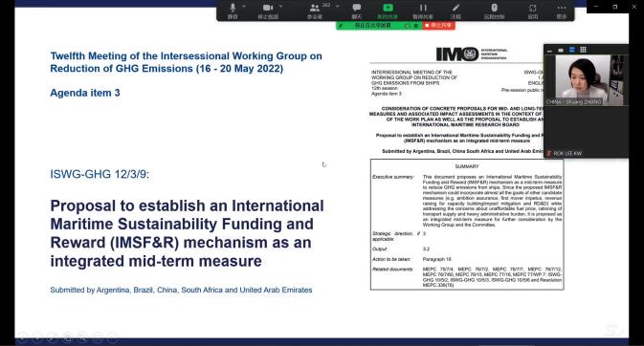Switch video panel to single thumbnail view
Viewport: 644px width, 346px height.
click(x=561, y=50)
